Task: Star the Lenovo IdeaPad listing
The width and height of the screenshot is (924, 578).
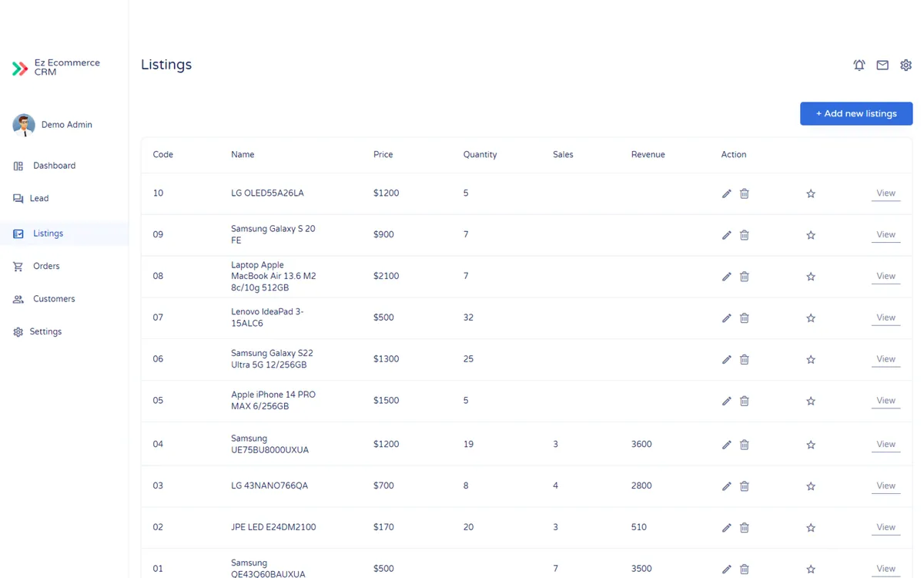Action: [x=811, y=318]
